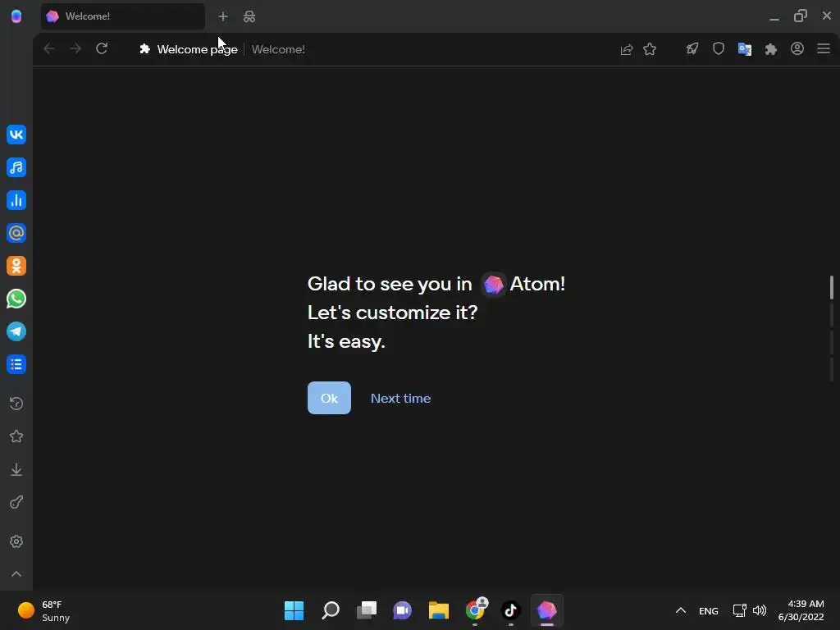
Task: Open the shield protection icon
Action: [x=719, y=49]
